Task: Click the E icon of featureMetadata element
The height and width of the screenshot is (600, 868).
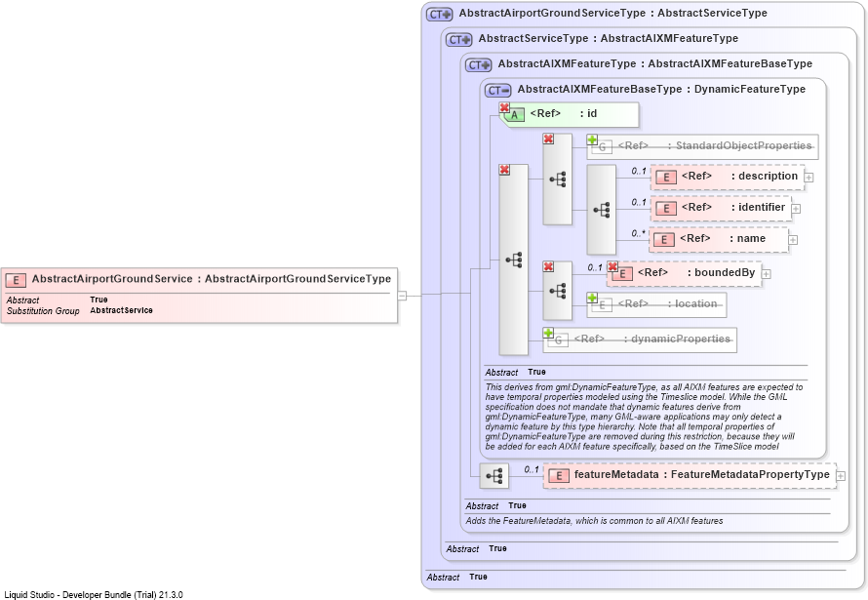Action: [559, 476]
